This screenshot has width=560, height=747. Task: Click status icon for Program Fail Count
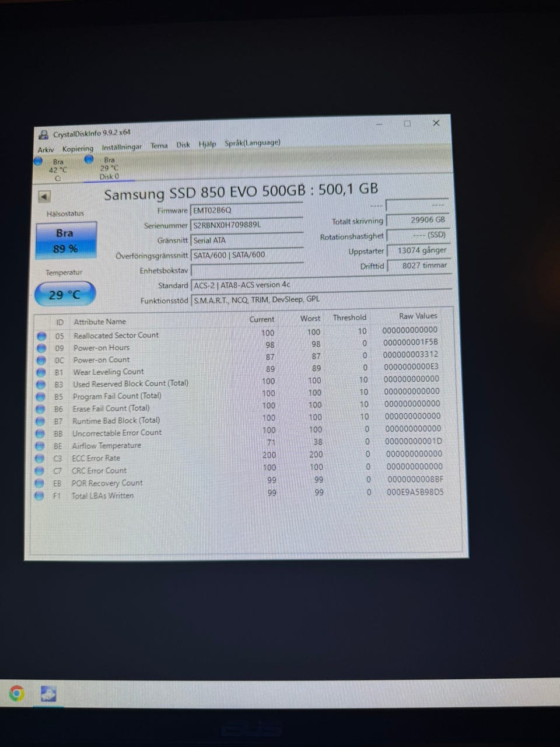coord(41,397)
